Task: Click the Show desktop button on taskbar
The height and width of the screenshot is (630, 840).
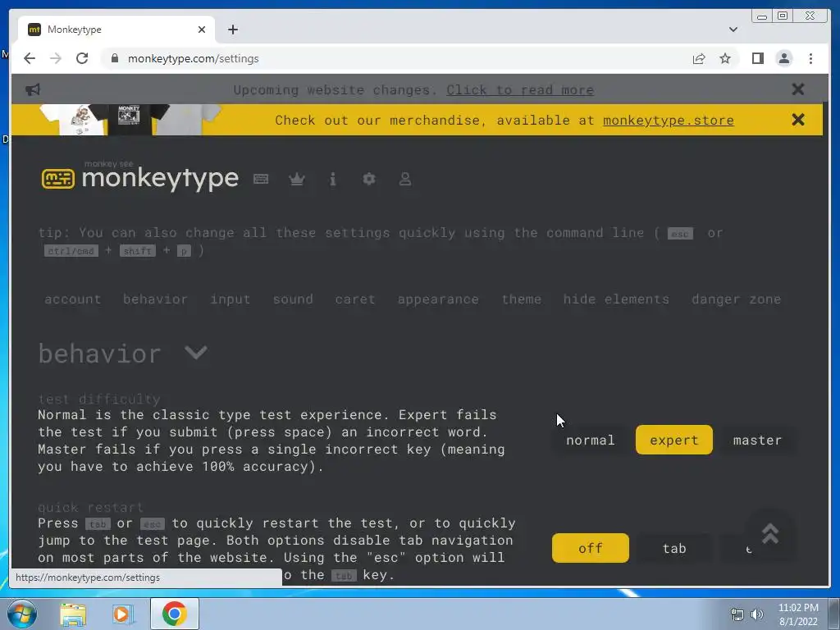Action: pos(834,614)
